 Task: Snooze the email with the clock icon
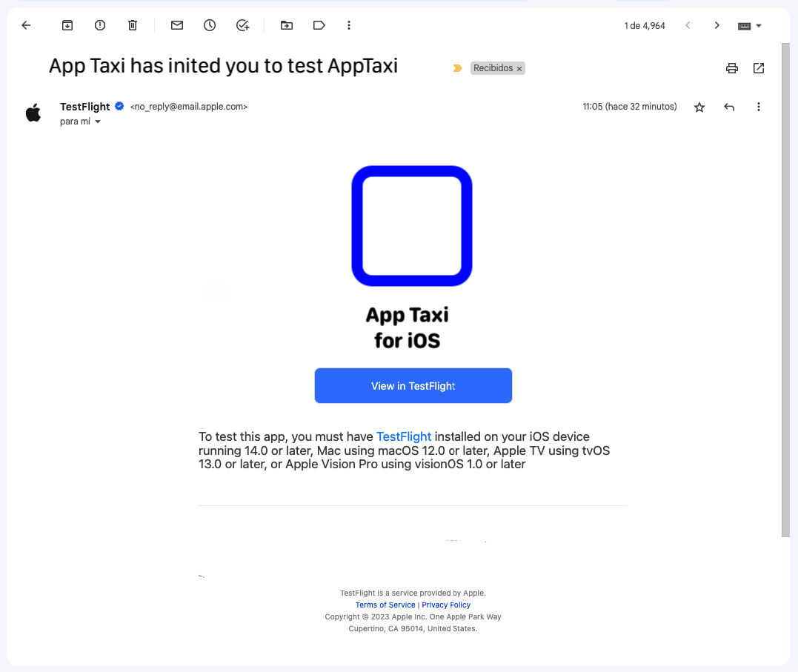point(210,25)
